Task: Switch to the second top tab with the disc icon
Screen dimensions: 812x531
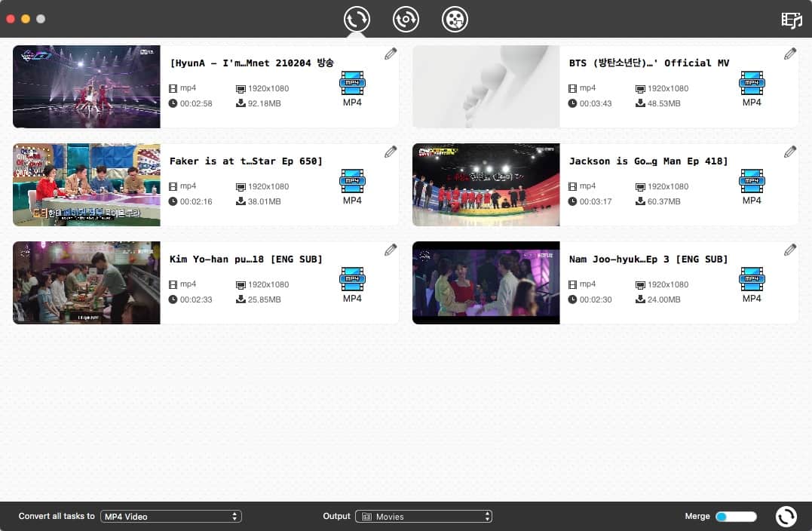Action: pyautogui.click(x=406, y=19)
